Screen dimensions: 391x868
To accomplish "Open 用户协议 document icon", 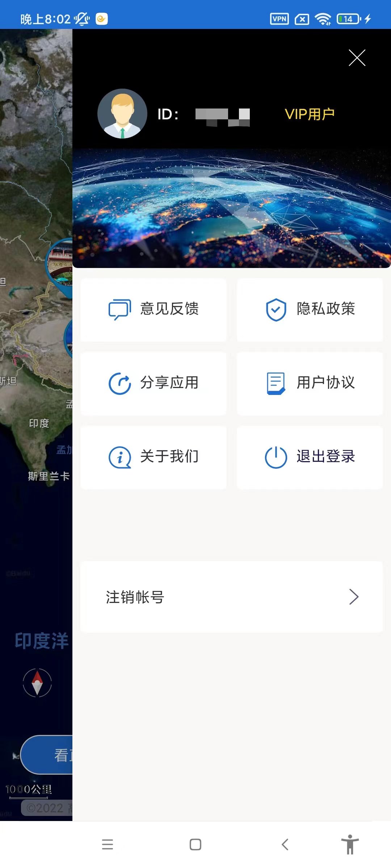I will click(x=276, y=383).
